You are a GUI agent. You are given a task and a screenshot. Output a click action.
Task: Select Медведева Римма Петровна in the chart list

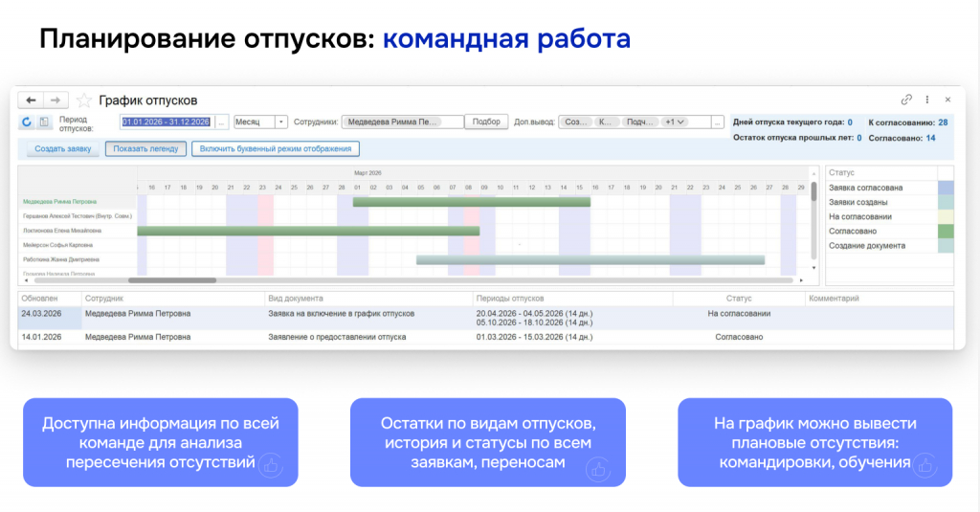pyautogui.click(x=59, y=202)
